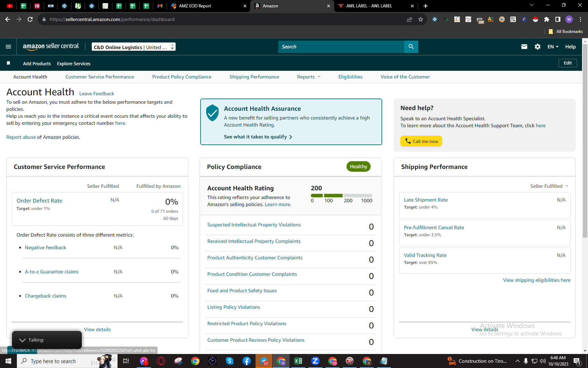Viewport: 588px width, 368px height.
Task: Click the green Healthy status badge
Action: pos(358,166)
